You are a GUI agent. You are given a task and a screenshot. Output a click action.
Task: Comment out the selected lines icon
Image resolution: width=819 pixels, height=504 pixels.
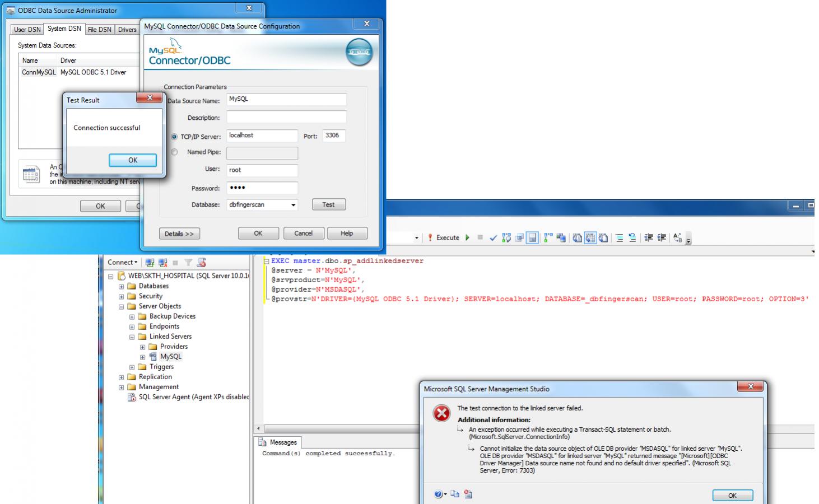(620, 238)
